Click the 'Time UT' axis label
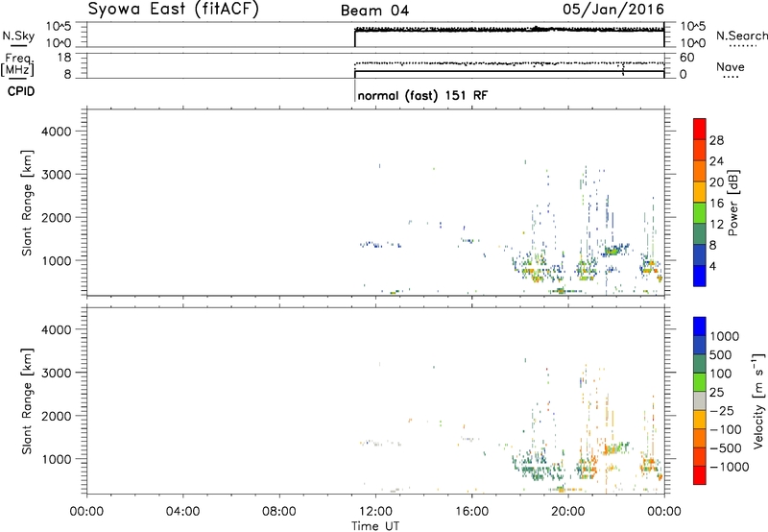The height and width of the screenshot is (532, 768). (375, 526)
